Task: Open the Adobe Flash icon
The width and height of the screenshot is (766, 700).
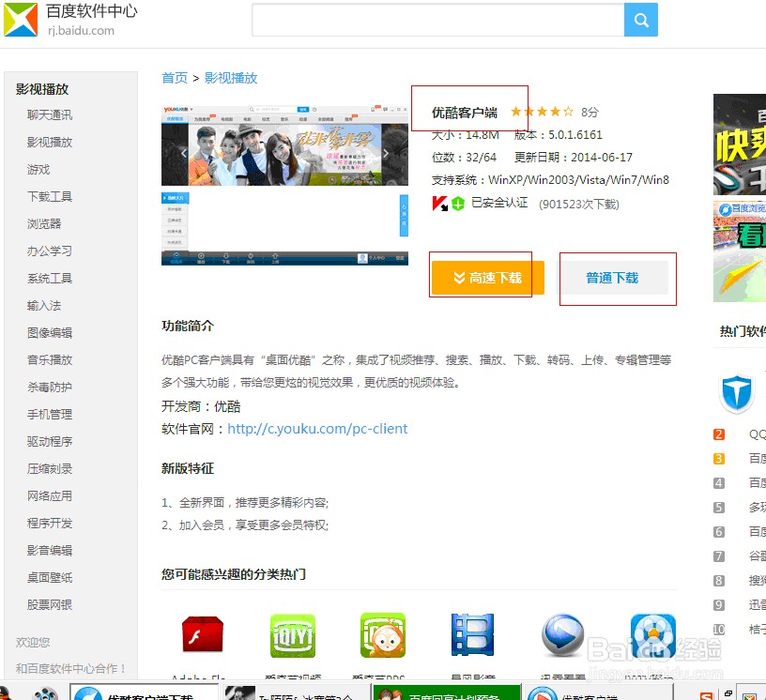Action: (x=203, y=634)
